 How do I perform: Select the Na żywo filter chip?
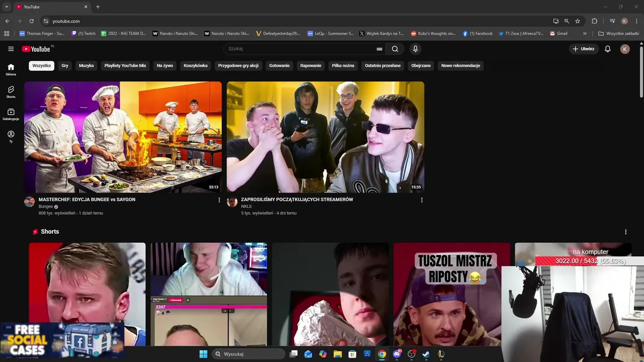tap(165, 65)
